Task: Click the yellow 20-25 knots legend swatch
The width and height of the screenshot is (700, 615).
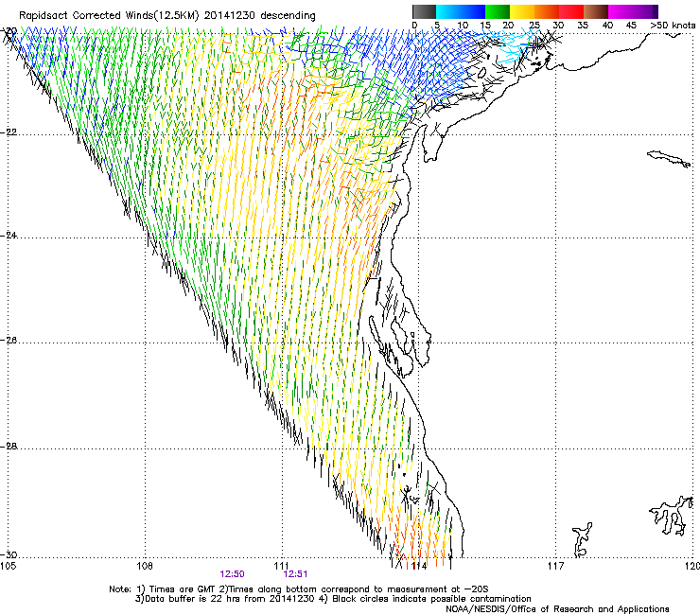Action: pyautogui.click(x=522, y=11)
